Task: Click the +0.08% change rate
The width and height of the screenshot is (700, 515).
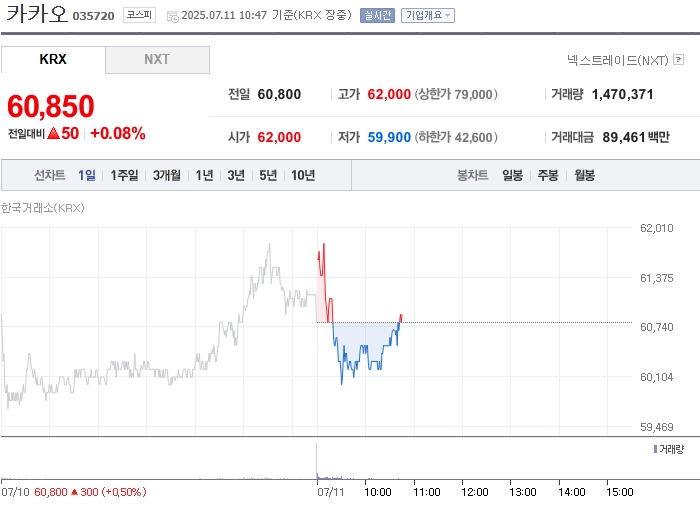Action: [118, 133]
